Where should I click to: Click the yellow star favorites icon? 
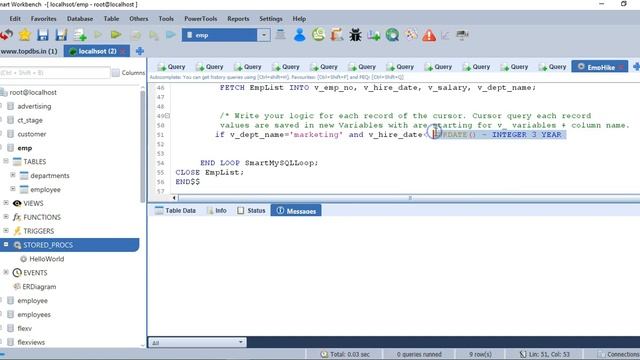coord(25,35)
